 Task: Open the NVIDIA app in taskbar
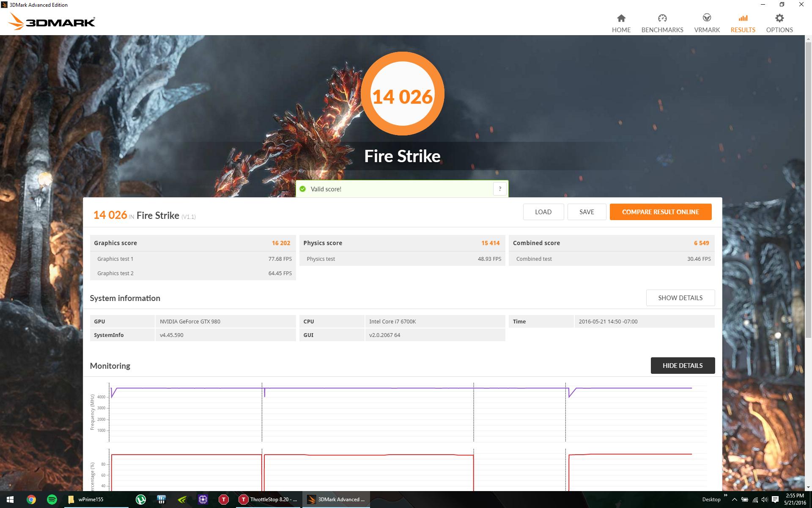coord(182,500)
